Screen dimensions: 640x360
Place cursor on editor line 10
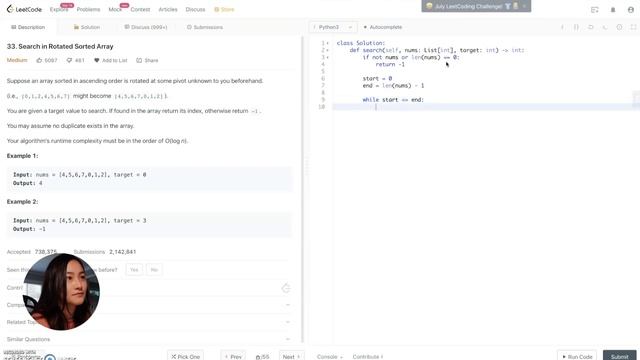[x=486, y=107]
